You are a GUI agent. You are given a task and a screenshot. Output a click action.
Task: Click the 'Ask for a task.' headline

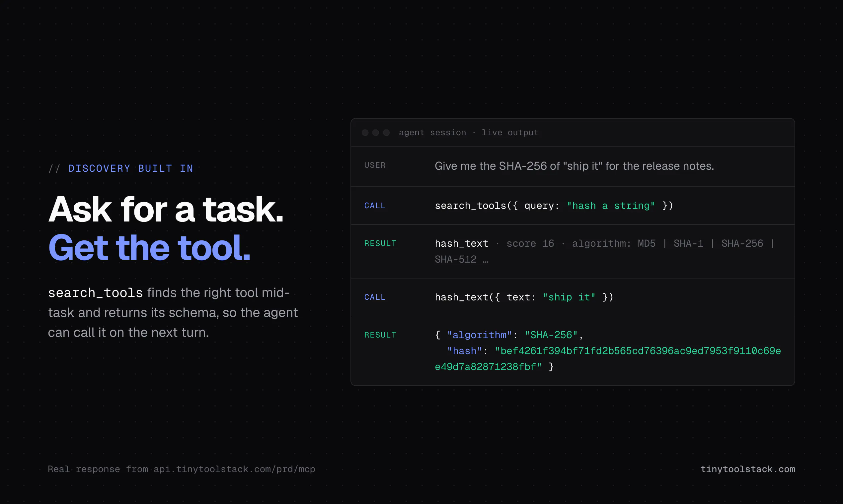click(166, 209)
